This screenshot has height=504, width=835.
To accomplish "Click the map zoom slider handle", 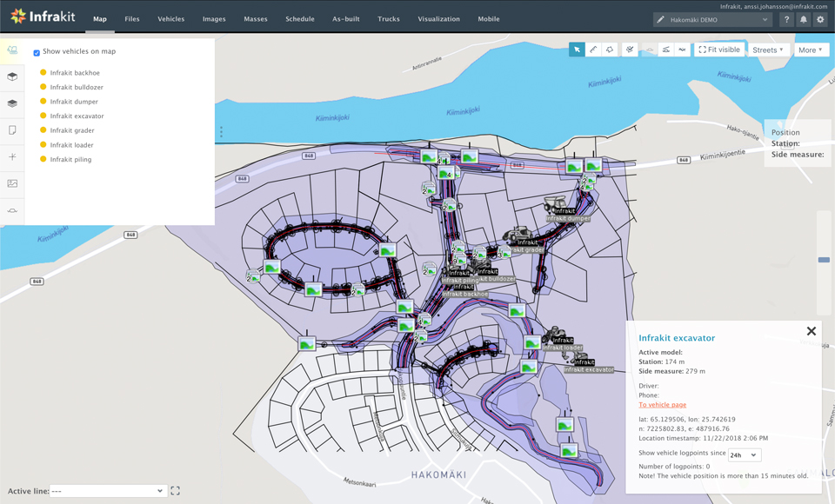I will coord(824,260).
